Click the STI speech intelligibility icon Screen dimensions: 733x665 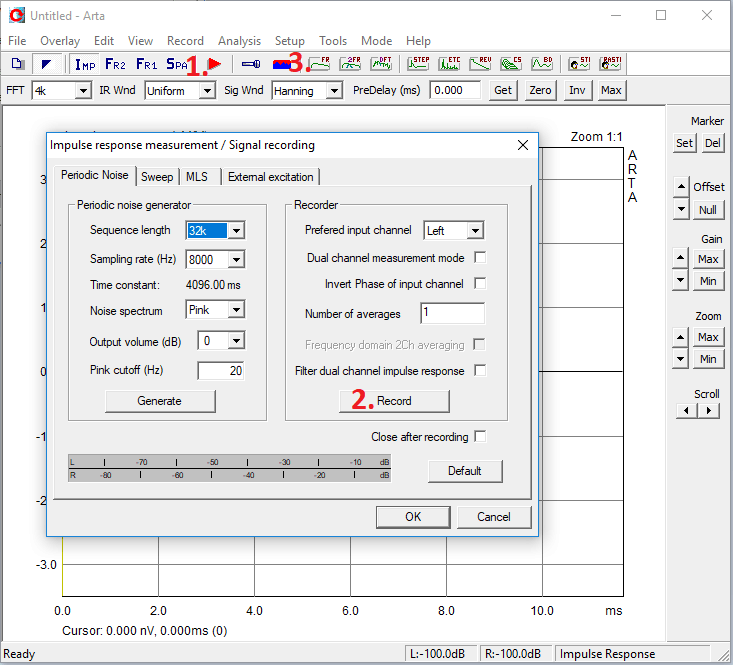tap(579, 64)
